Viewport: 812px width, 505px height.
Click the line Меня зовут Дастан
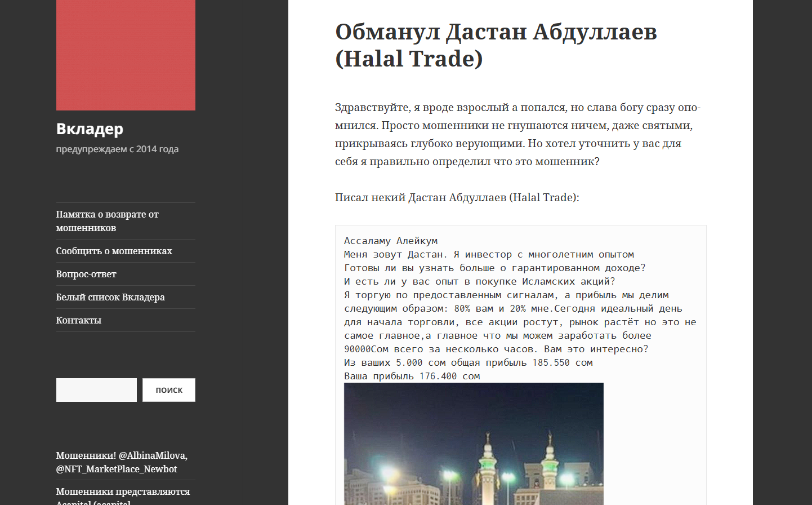[x=489, y=254]
